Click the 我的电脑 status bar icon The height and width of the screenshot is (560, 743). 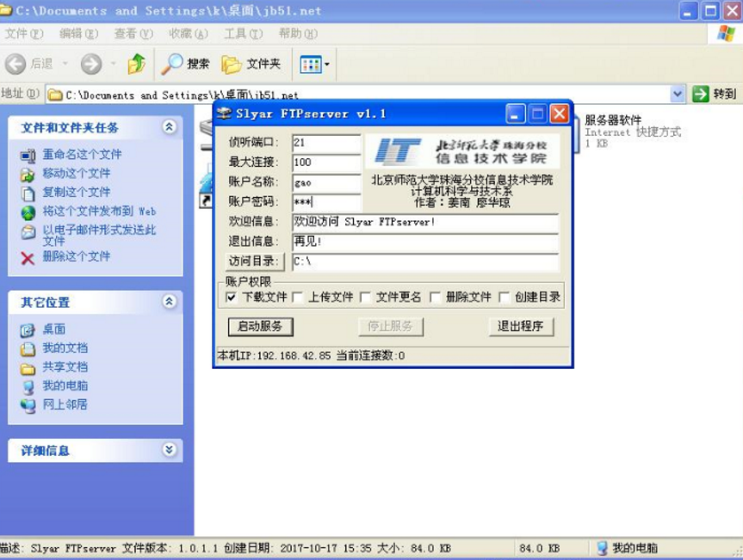(x=603, y=548)
